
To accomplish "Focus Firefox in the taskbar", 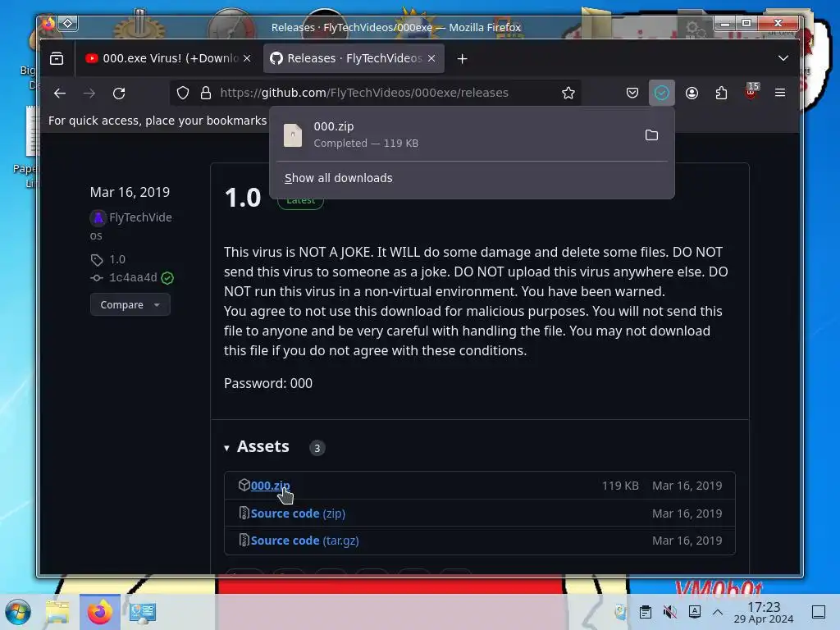I will coord(99,612).
